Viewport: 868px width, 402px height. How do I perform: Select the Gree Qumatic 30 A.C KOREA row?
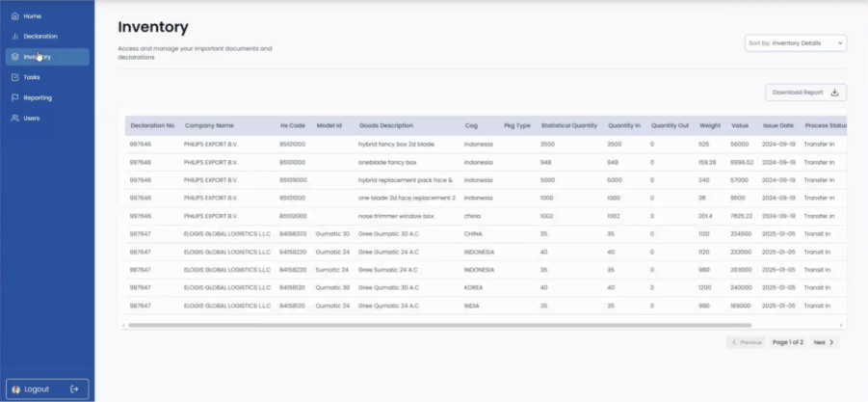tap(390, 287)
